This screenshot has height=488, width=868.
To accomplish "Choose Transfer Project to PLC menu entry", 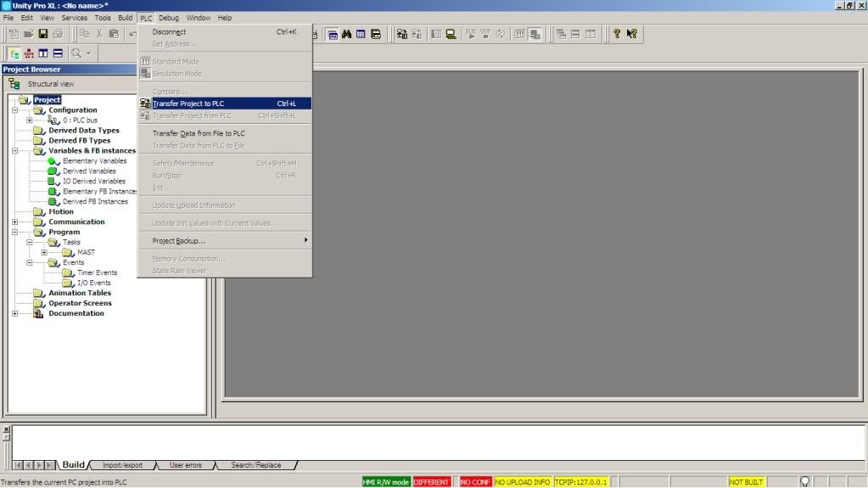I will pyautogui.click(x=225, y=104).
